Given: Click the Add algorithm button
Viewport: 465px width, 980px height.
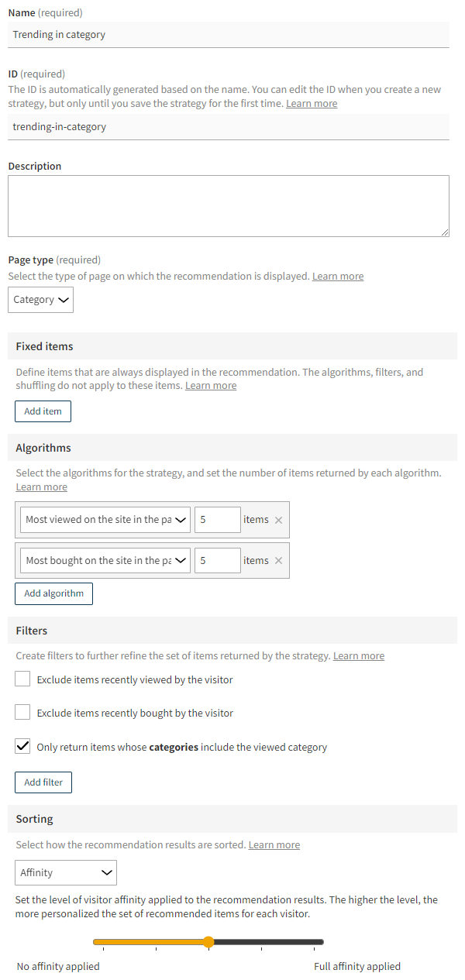Looking at the screenshot, I should click(53, 593).
